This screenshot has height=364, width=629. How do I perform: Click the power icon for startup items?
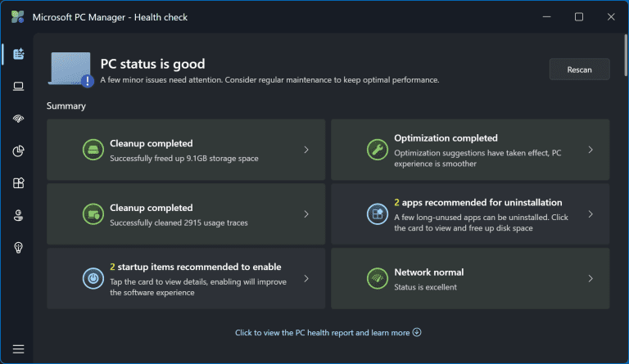(93, 278)
